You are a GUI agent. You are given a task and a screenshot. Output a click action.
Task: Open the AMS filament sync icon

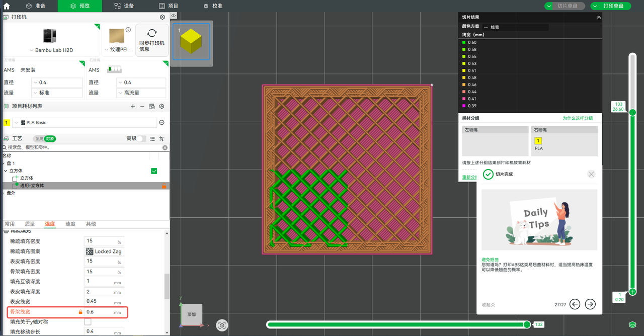(x=152, y=107)
